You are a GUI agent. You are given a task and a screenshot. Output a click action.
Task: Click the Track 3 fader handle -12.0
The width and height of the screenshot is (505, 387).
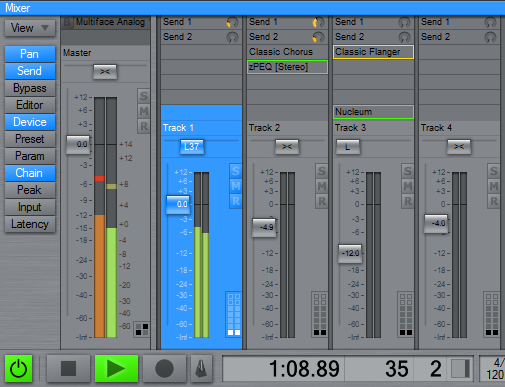tap(350, 253)
